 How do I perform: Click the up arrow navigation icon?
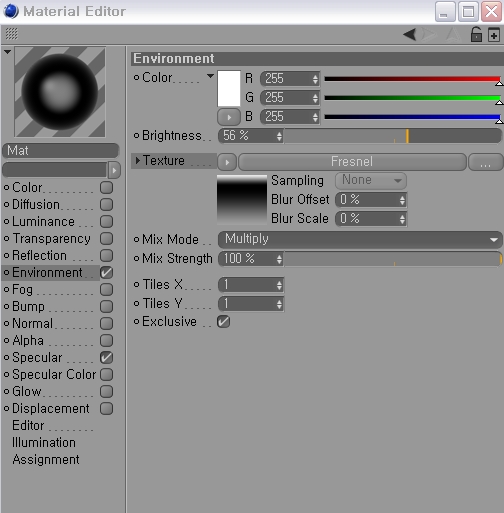pyautogui.click(x=452, y=34)
